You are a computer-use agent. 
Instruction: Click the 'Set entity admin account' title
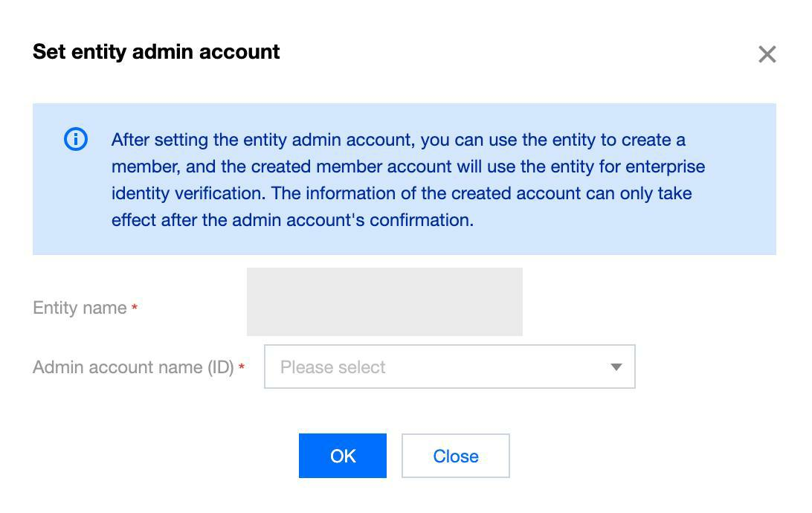pyautogui.click(x=156, y=52)
